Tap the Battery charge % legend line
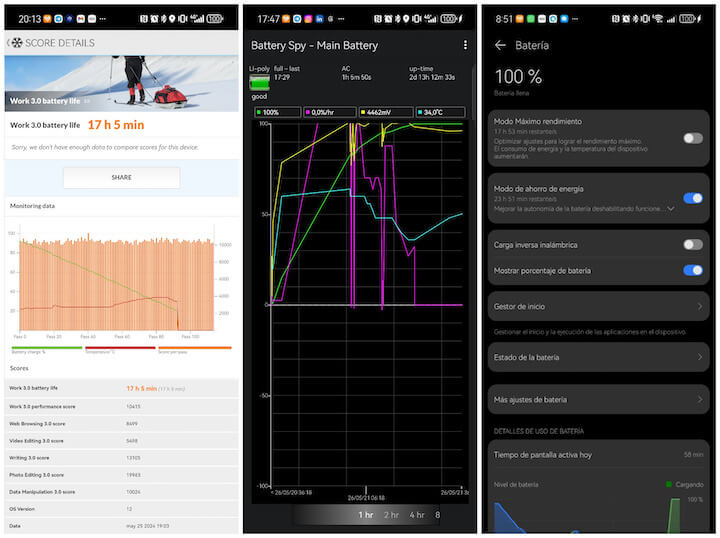 tap(46, 348)
